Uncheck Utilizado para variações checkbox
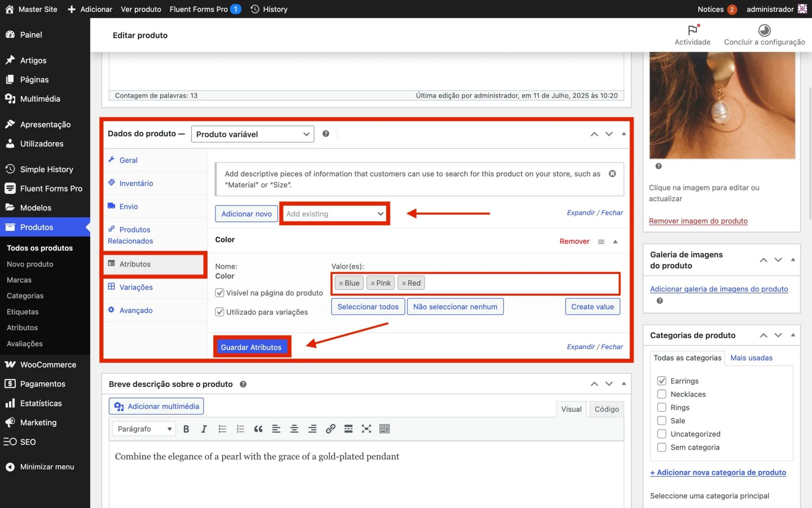Image resolution: width=812 pixels, height=508 pixels. pyautogui.click(x=219, y=312)
